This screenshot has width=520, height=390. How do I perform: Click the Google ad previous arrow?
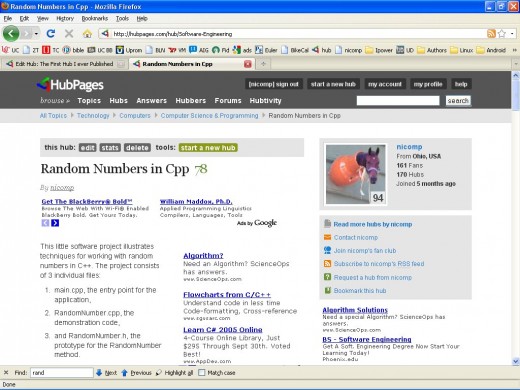(45, 223)
